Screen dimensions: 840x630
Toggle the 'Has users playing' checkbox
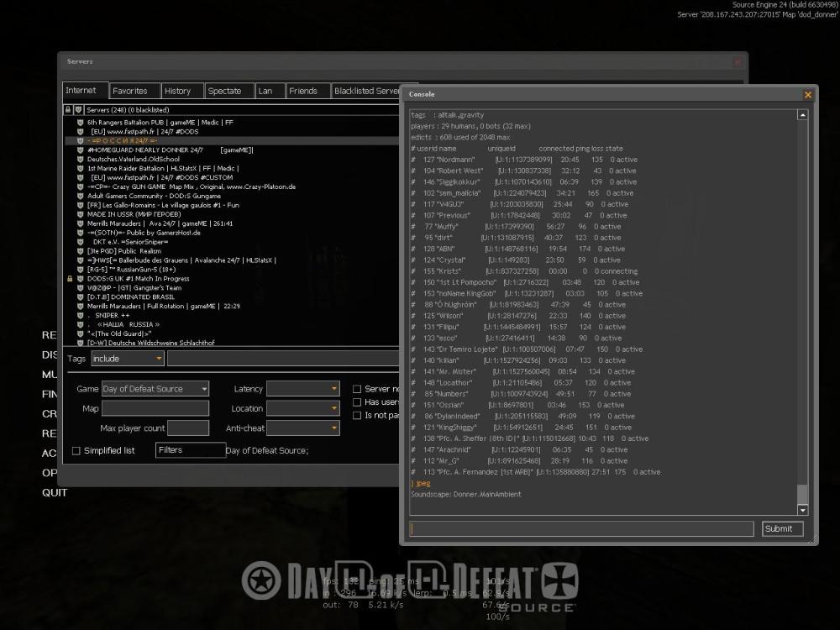(357, 402)
